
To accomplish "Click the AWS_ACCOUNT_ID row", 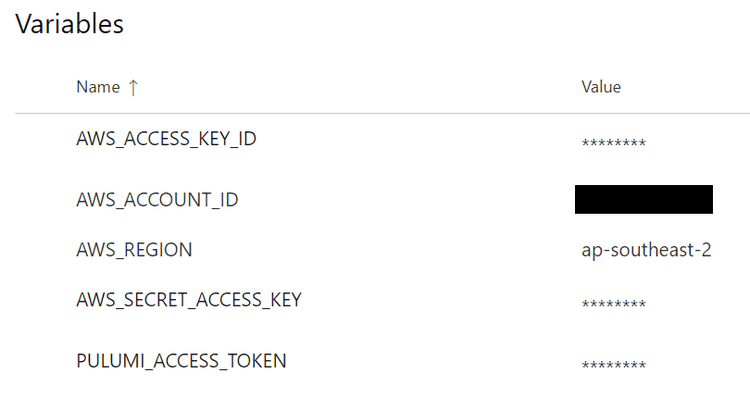I will click(382, 199).
